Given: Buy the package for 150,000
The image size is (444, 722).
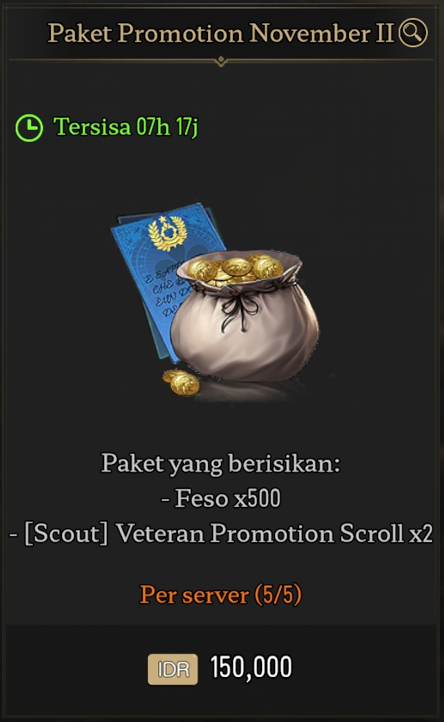Looking at the screenshot, I should [251, 667].
